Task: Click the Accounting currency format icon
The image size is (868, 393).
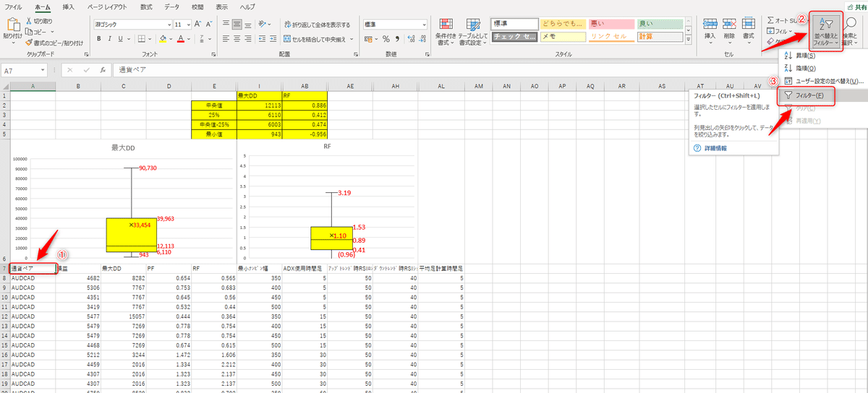Action: click(370, 39)
